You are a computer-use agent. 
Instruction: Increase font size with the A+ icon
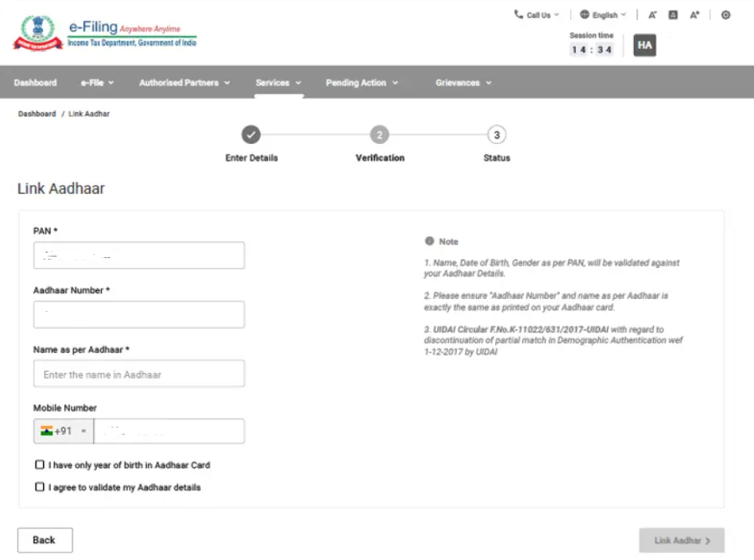coord(695,15)
